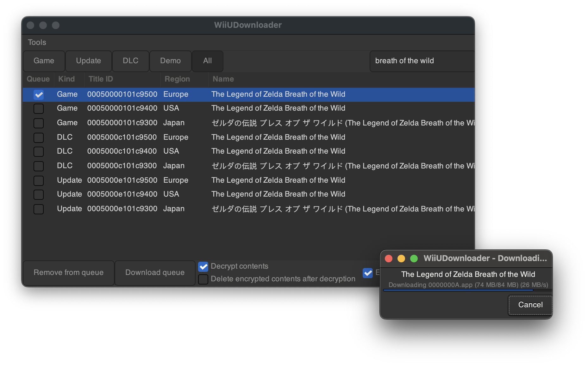Toggle the partially hidden checkbox beside download dialog

click(368, 273)
